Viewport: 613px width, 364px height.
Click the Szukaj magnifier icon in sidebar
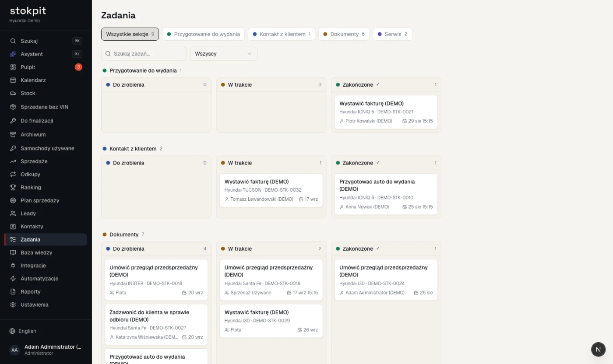tap(13, 41)
